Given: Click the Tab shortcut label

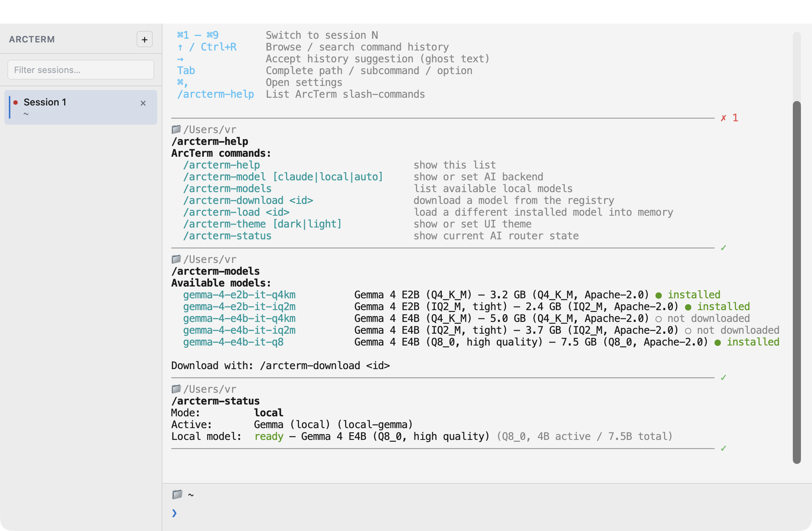Looking at the screenshot, I should click(186, 71).
